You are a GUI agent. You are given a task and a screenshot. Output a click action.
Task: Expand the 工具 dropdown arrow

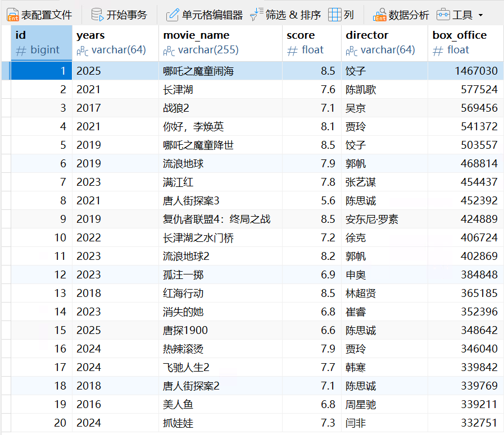pos(480,15)
